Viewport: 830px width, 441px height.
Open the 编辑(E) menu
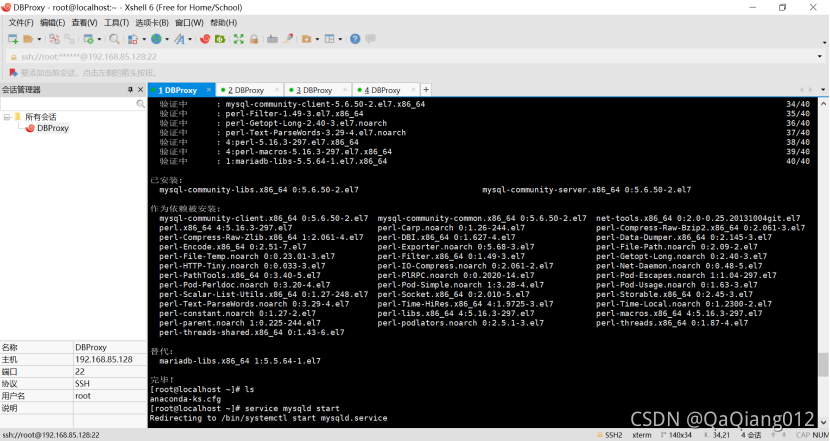52,23
